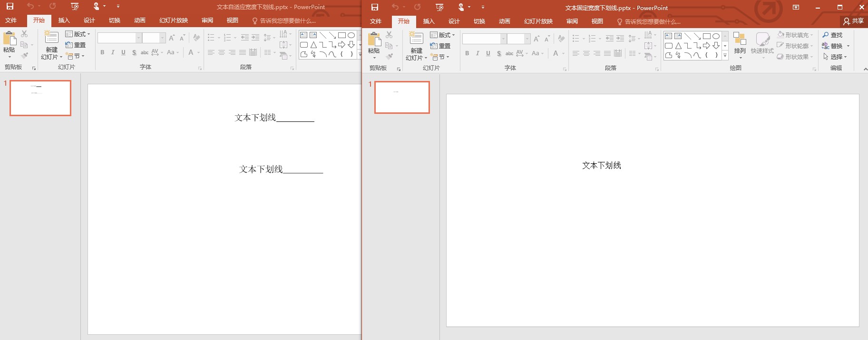868x340 pixels.
Task: Toggle Bold in 自适应宽度 window
Action: pos(102,52)
